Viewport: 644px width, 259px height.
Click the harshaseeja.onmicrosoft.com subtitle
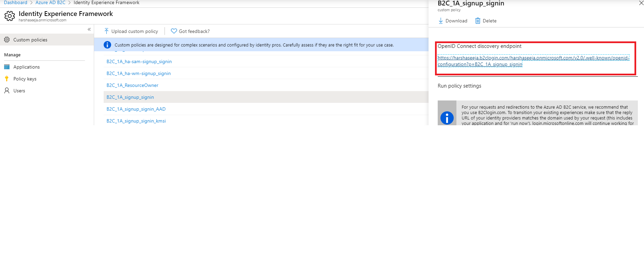click(x=42, y=20)
